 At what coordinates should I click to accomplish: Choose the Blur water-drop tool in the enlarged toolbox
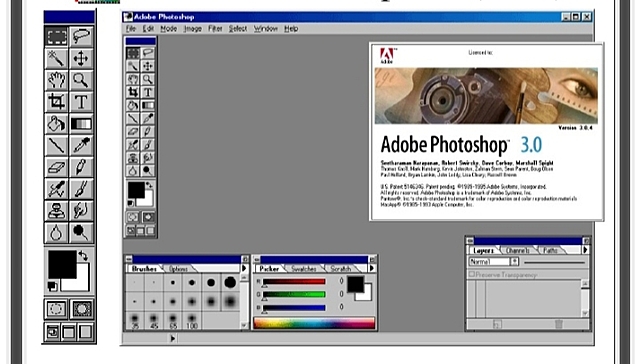click(57, 233)
